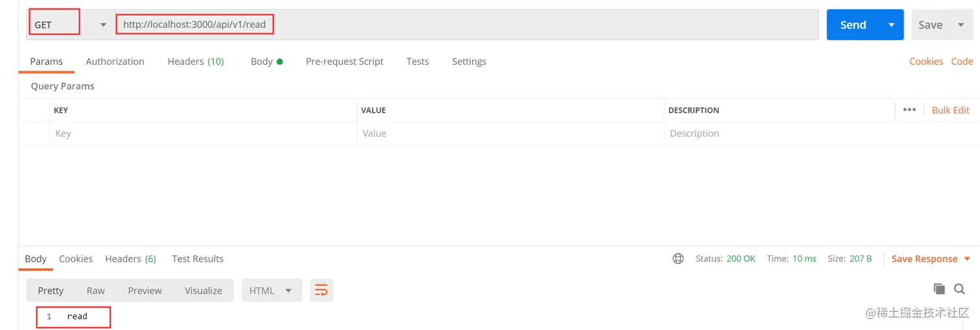The width and height of the screenshot is (980, 330).
Task: Click the Bulk Edit link
Action: click(950, 110)
